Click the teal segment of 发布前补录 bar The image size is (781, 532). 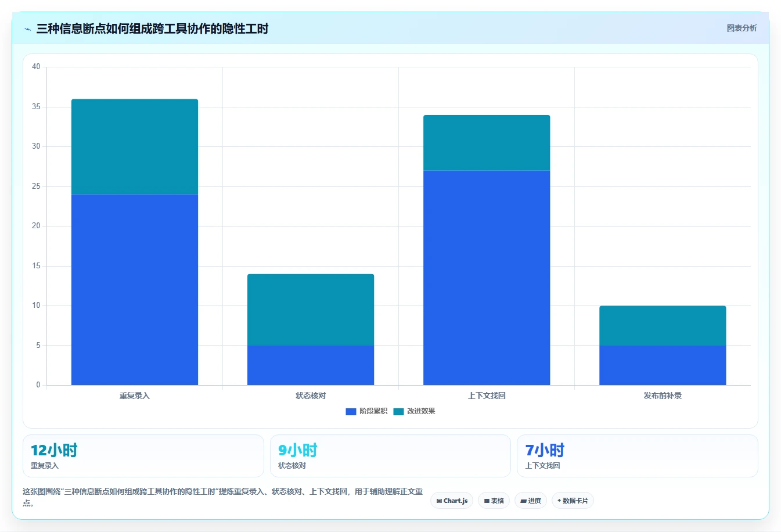point(663,325)
